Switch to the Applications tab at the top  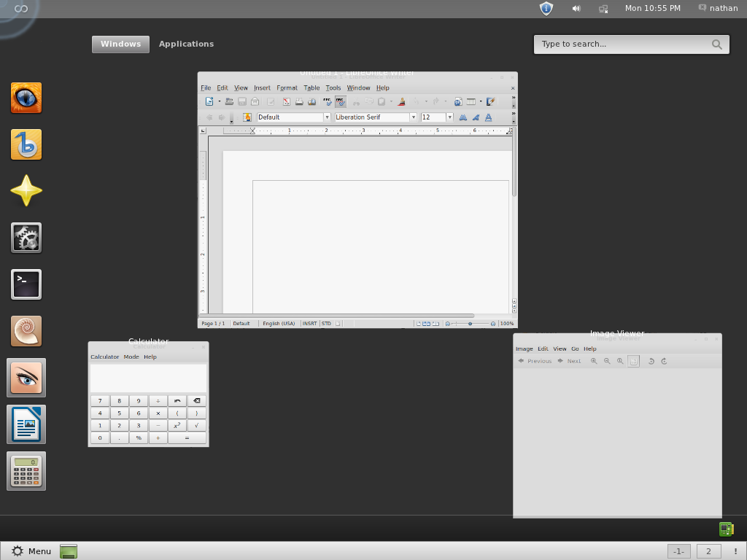point(186,44)
